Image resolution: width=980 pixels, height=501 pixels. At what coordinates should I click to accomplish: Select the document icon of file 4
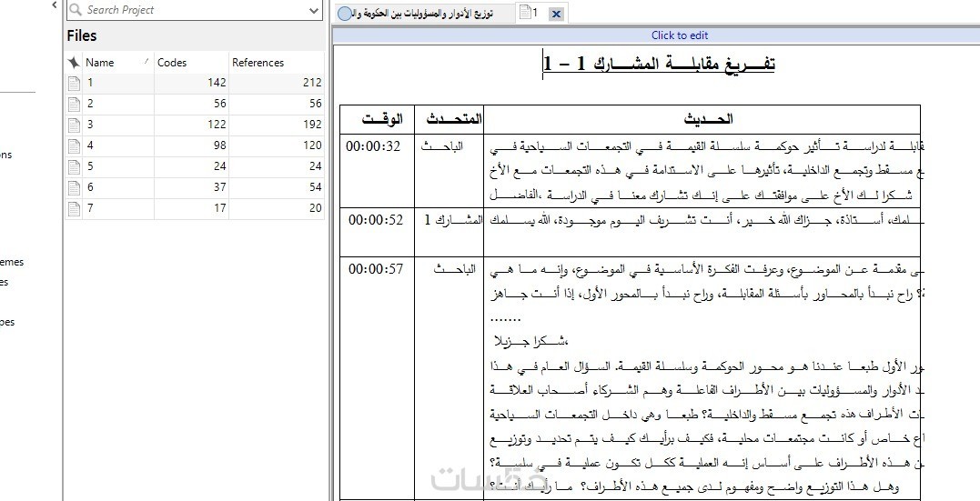click(x=74, y=145)
